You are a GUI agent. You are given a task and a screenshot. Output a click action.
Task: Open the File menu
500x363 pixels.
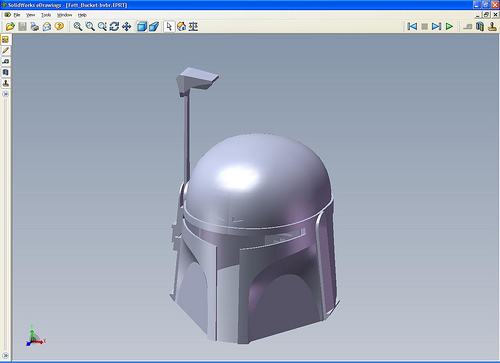pos(17,15)
